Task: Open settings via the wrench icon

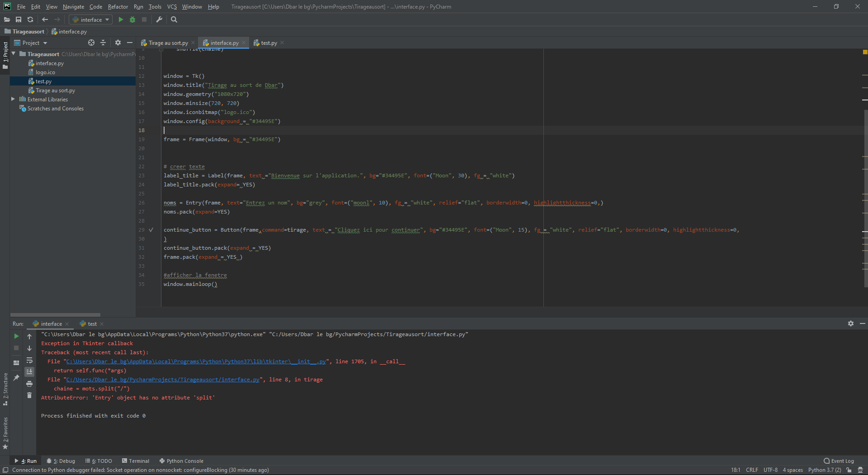Action: (159, 19)
